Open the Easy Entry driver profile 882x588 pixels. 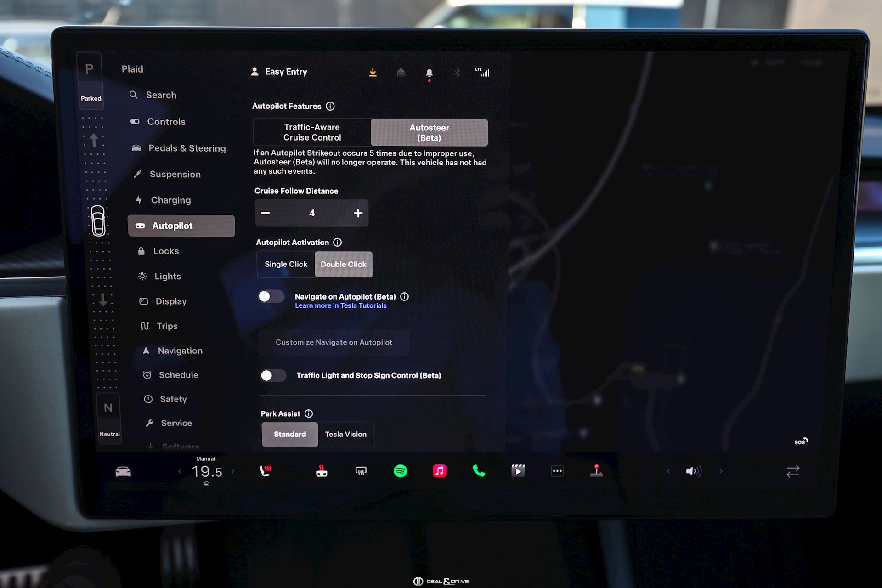pos(279,72)
